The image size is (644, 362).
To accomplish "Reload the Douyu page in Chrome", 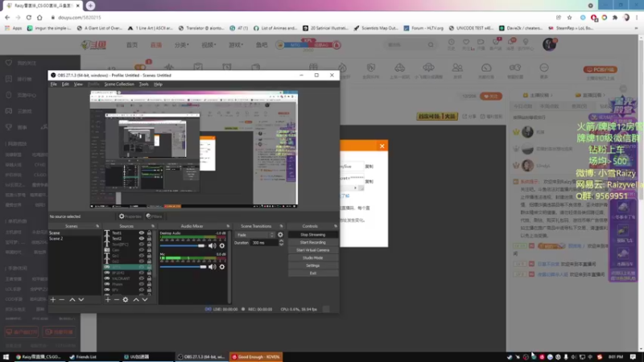I will click(x=29, y=17).
